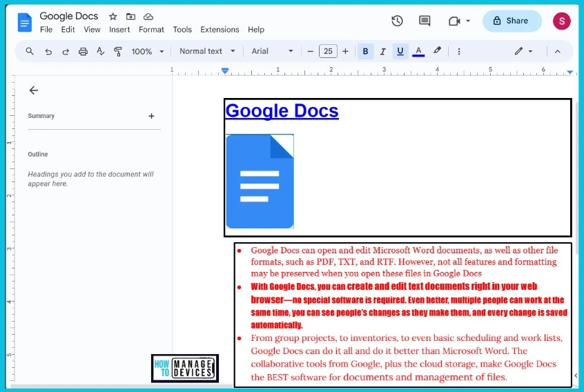Open the zoom 100% dropdown
This screenshot has height=392, width=584.
[x=148, y=51]
